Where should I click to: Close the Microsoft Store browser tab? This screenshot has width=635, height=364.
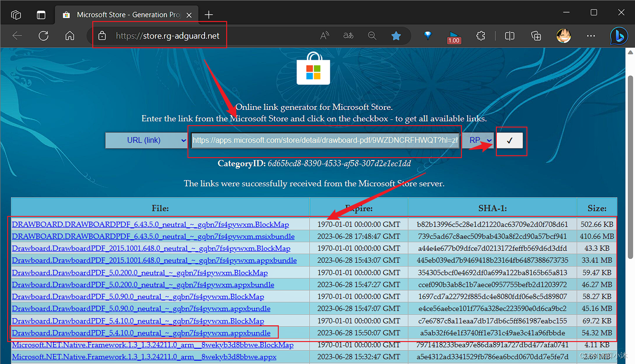pos(188,15)
